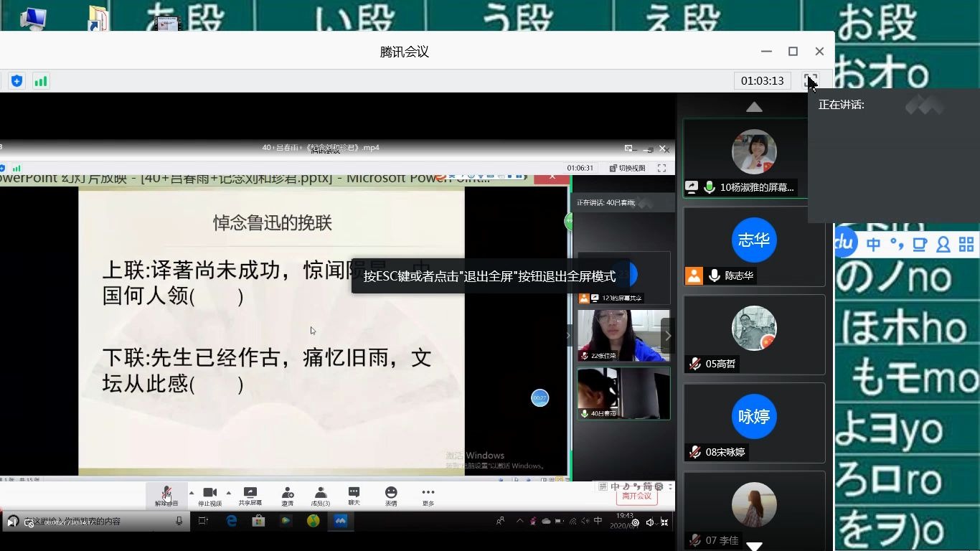Click the orange host icon beside 陈志华
This screenshot has height=551, width=980.
pos(694,275)
